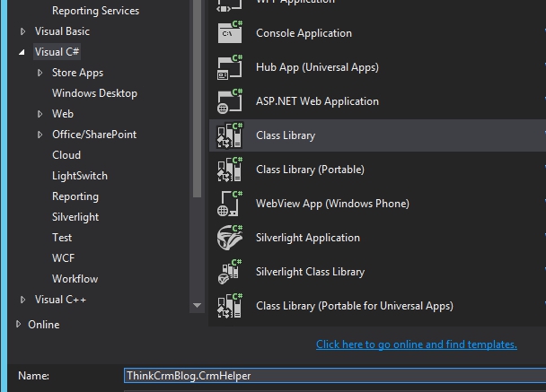
Task: Open the online templates link
Action: coord(417,344)
